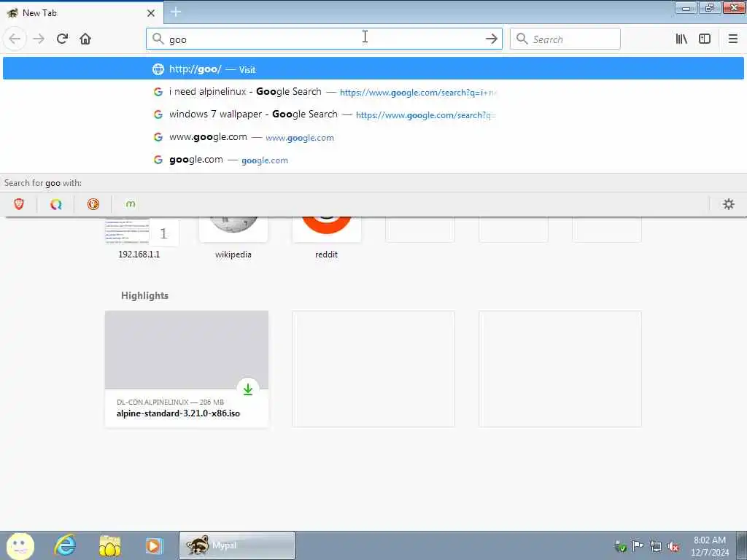This screenshot has height=560, width=747.
Task: Choose the http://goo/ Visit suggestion
Action: (373, 69)
